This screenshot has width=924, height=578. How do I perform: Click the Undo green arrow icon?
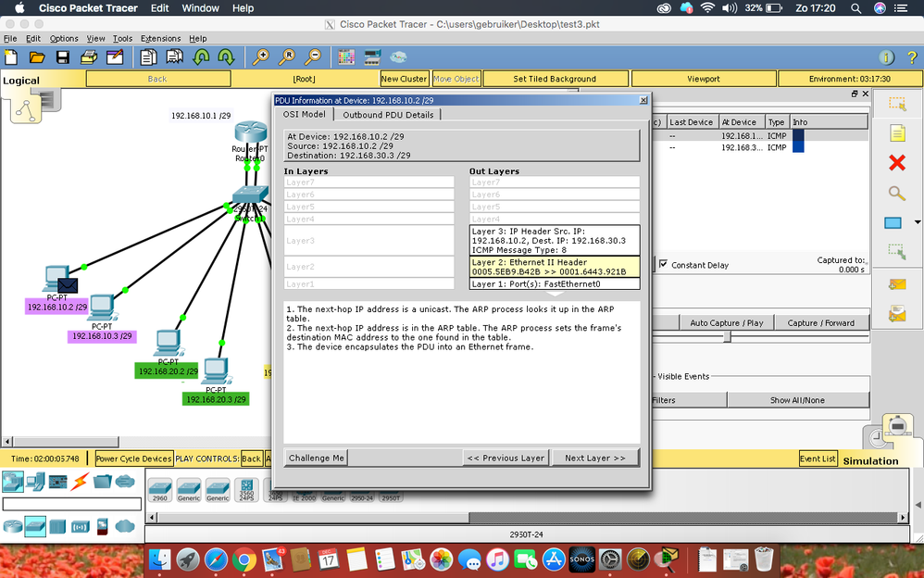202,57
